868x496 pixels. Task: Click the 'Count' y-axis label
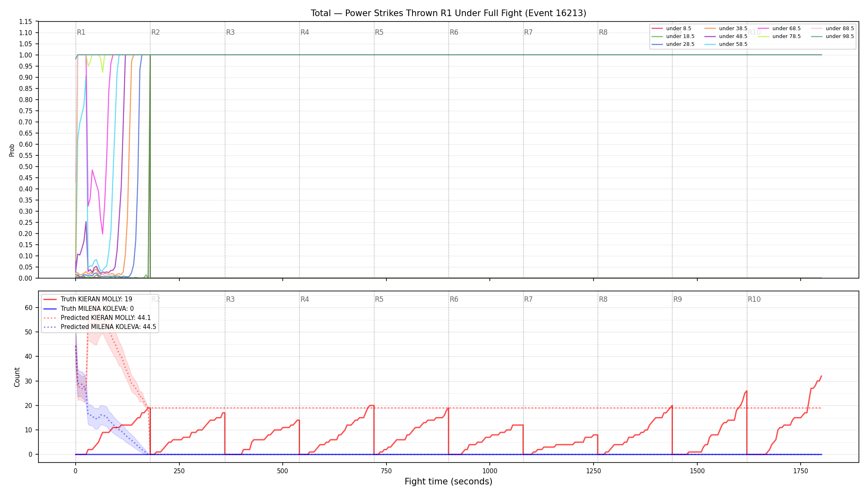point(17,377)
